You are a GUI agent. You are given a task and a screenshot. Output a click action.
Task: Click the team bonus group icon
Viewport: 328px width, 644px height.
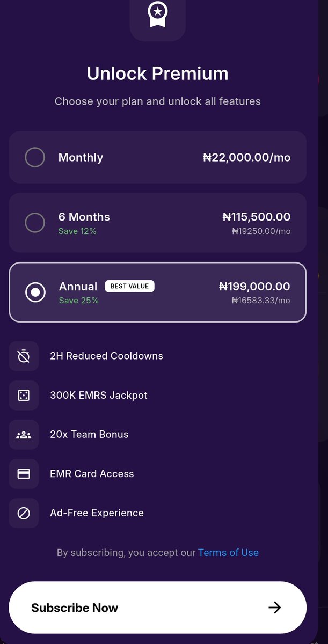click(24, 435)
